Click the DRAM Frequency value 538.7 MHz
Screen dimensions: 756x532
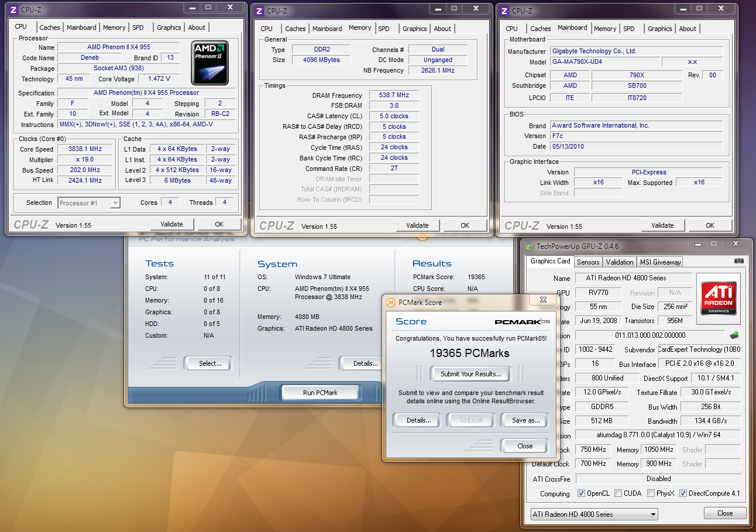pos(394,95)
